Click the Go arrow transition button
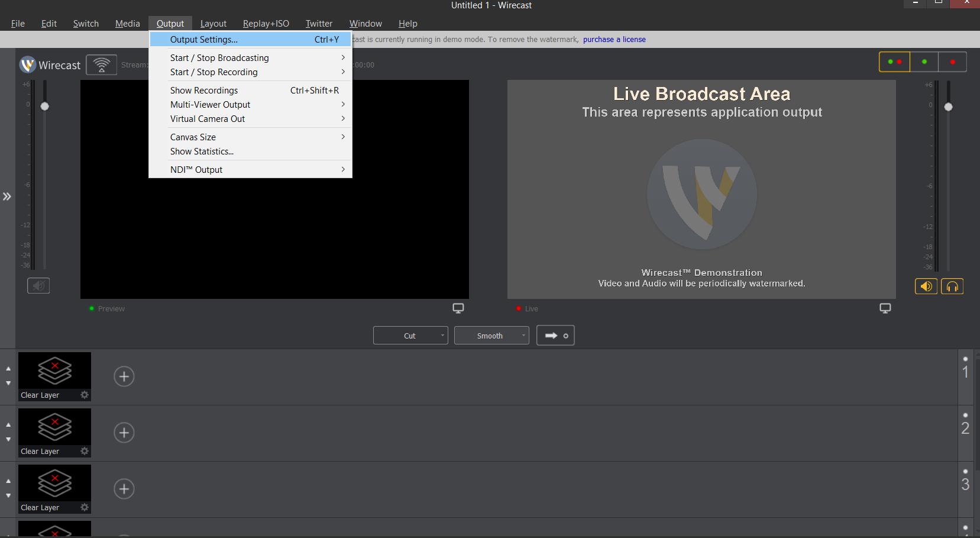 point(555,336)
